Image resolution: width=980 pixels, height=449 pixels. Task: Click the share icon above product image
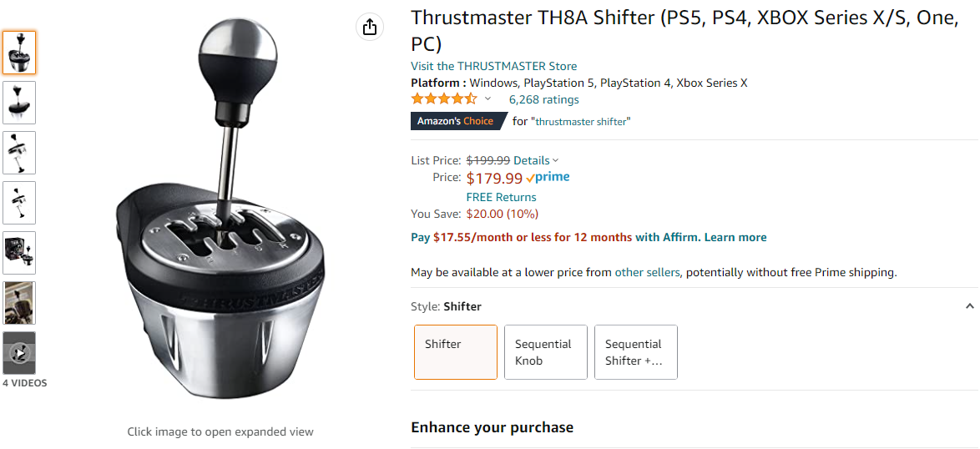click(x=370, y=27)
